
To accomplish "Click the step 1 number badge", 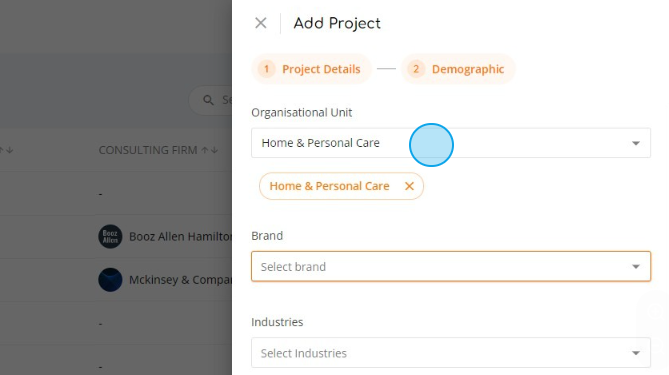I will (266, 69).
